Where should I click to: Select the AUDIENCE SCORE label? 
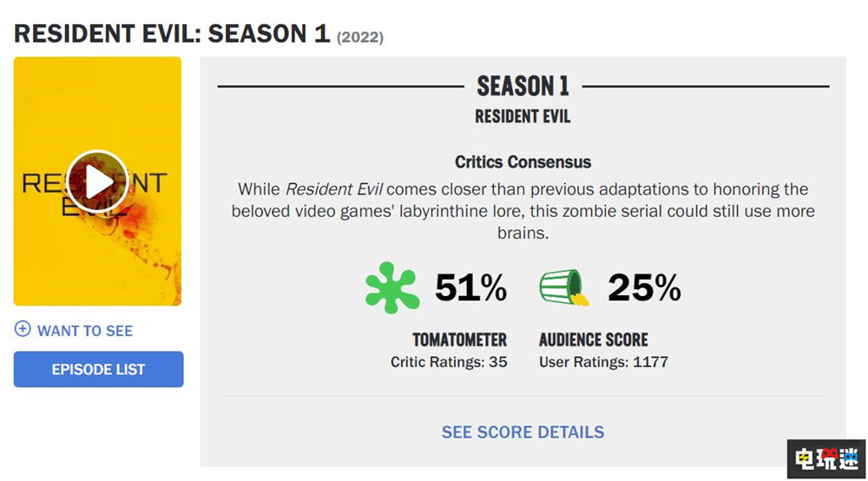(593, 339)
